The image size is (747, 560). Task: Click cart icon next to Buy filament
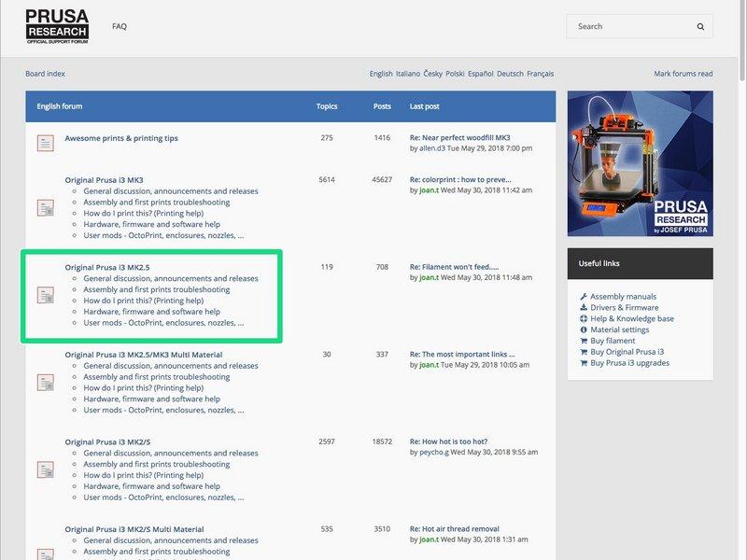(x=584, y=341)
